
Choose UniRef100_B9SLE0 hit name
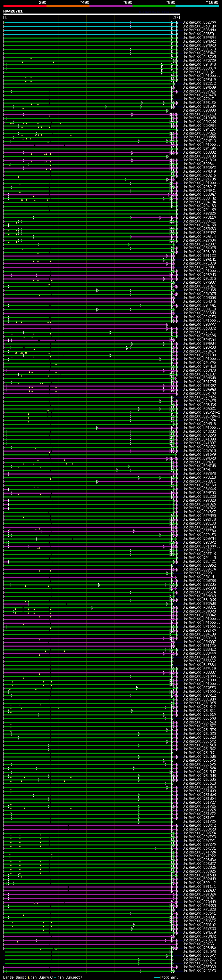click(x=199, y=103)
